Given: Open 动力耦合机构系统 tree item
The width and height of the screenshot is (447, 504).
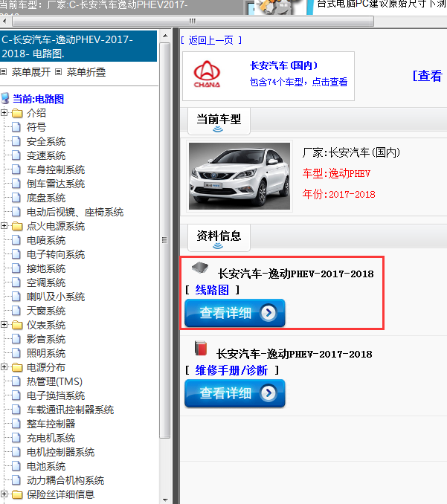Looking at the screenshot, I should (65, 480).
